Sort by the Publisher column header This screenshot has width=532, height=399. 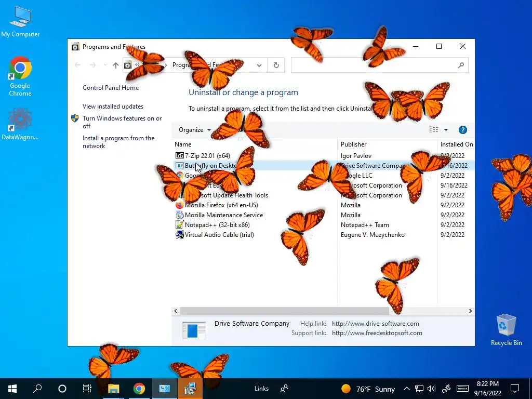coord(353,144)
